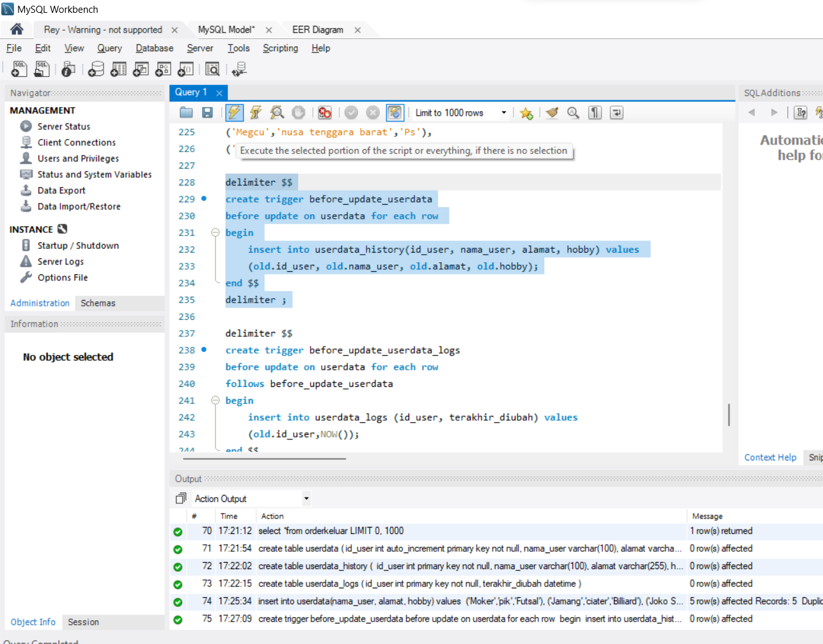Create a new table icon
The width and height of the screenshot is (823, 644).
click(x=118, y=69)
